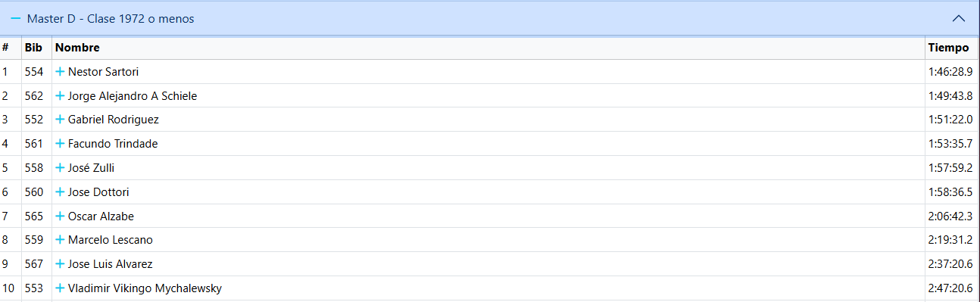Expand Vladimir Vikingo Mychalewsky plus icon
980x302 pixels.
[60, 288]
